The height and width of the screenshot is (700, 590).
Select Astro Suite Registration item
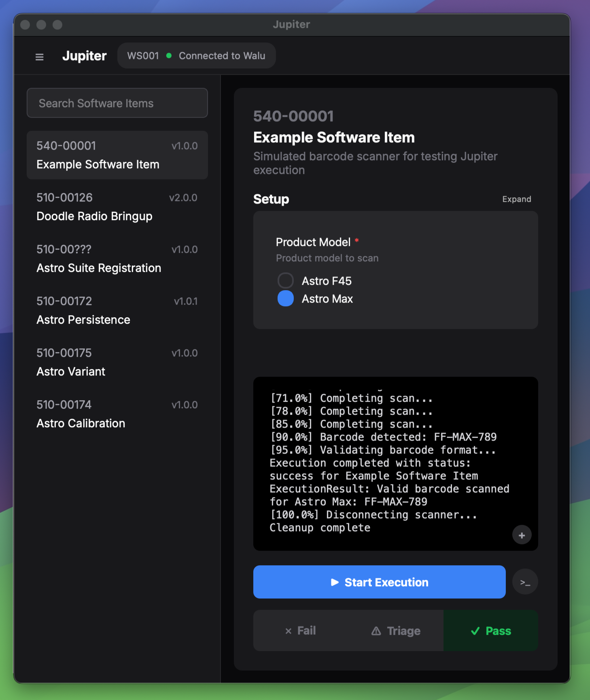click(117, 259)
